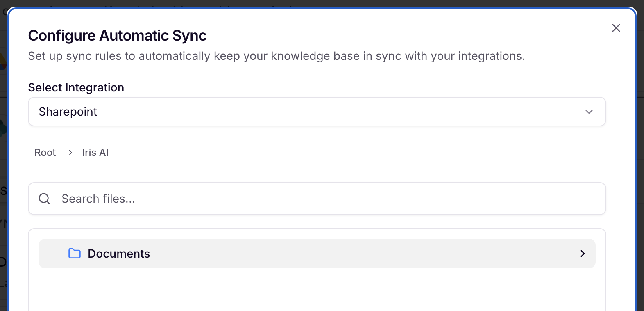
Task: Select the Iris AI breadcrumb item
Action: pyautogui.click(x=95, y=153)
